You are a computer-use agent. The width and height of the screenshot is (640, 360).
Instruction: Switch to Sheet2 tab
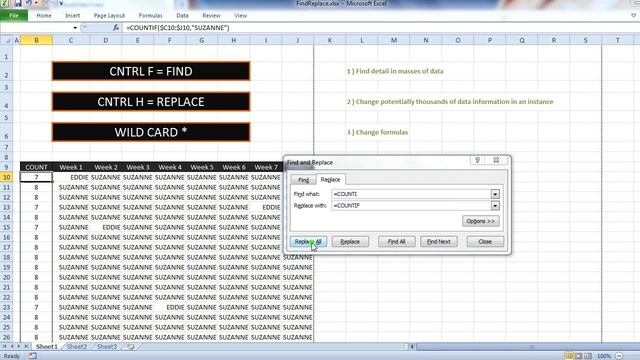click(77, 347)
